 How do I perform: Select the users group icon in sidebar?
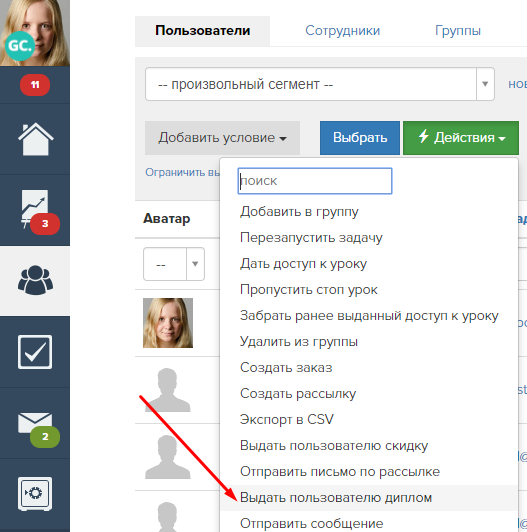(35, 280)
